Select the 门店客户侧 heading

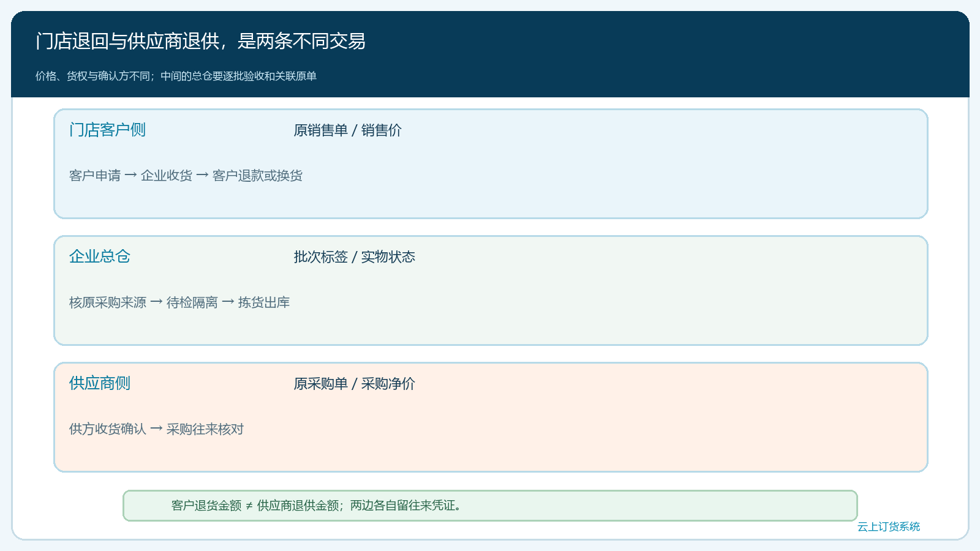click(107, 130)
